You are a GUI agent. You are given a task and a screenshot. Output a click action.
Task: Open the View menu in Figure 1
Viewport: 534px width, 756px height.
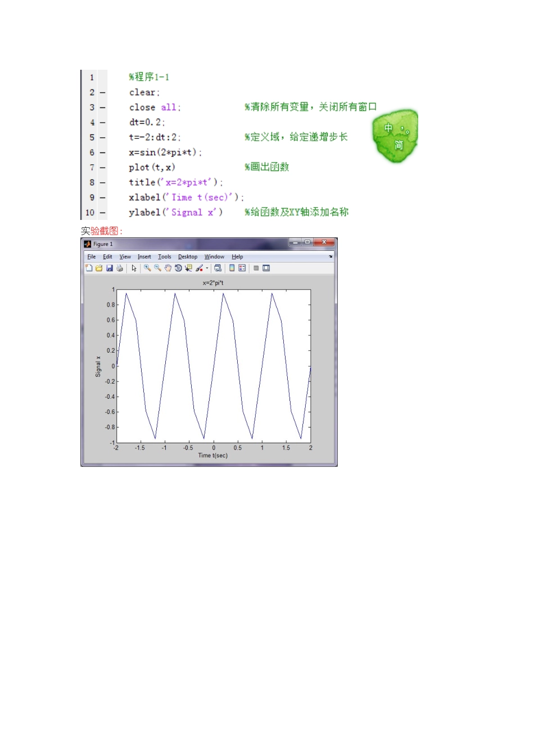[125, 256]
